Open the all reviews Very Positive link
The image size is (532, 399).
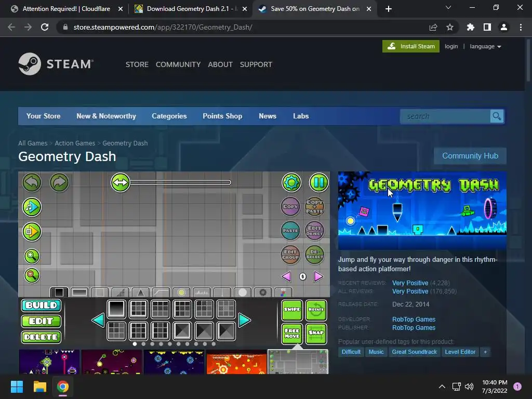410,291
